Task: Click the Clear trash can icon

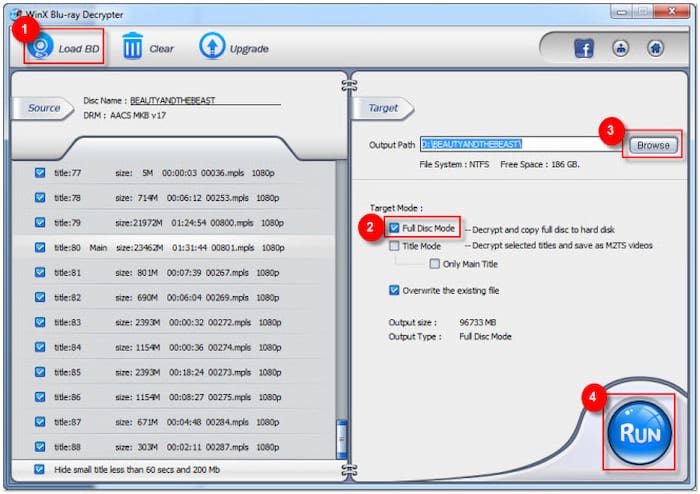Action: pos(132,46)
